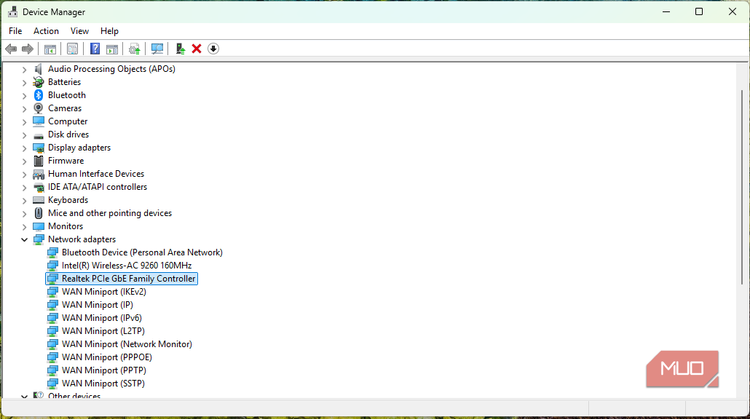Expand the Batteries node
The width and height of the screenshot is (750, 419).
[24, 82]
